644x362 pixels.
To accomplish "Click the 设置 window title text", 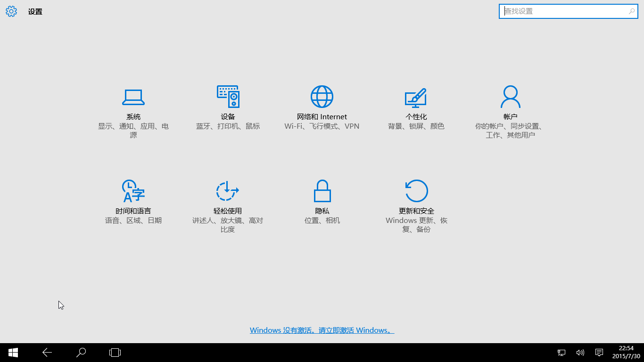I will click(35, 12).
